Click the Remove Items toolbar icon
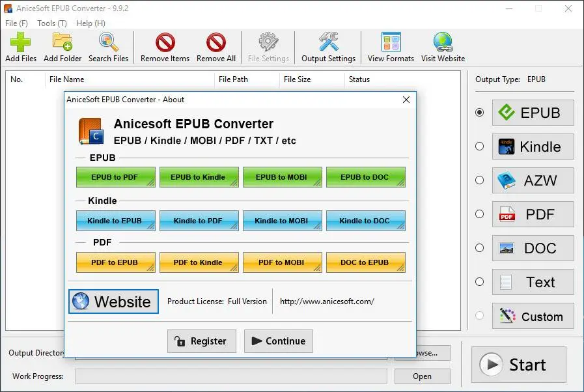 [x=165, y=42]
